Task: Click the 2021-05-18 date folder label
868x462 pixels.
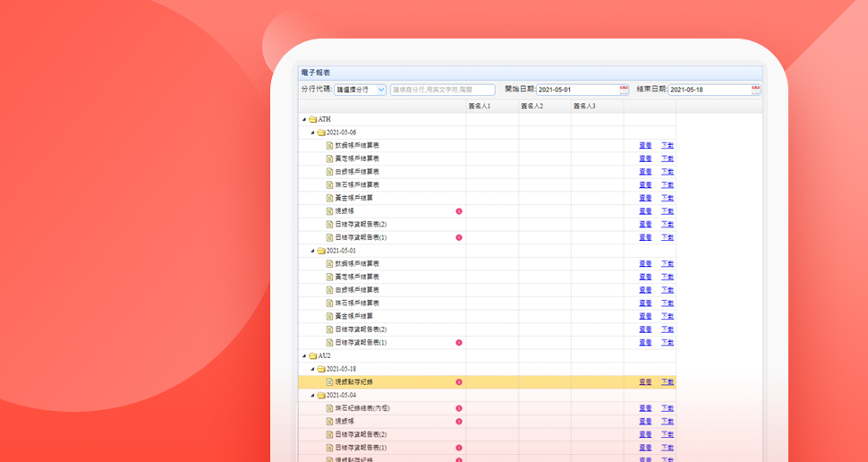Action: coord(341,369)
